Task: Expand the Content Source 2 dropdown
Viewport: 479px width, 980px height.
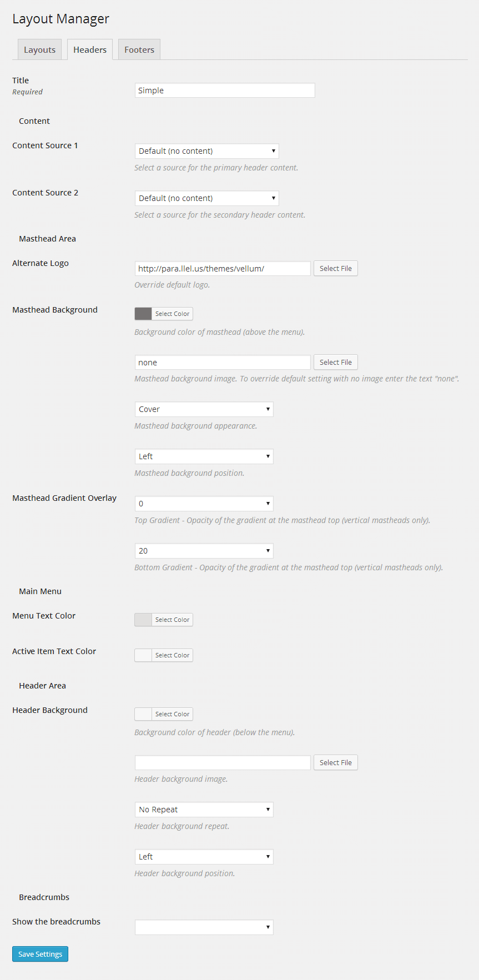Action: coord(206,198)
